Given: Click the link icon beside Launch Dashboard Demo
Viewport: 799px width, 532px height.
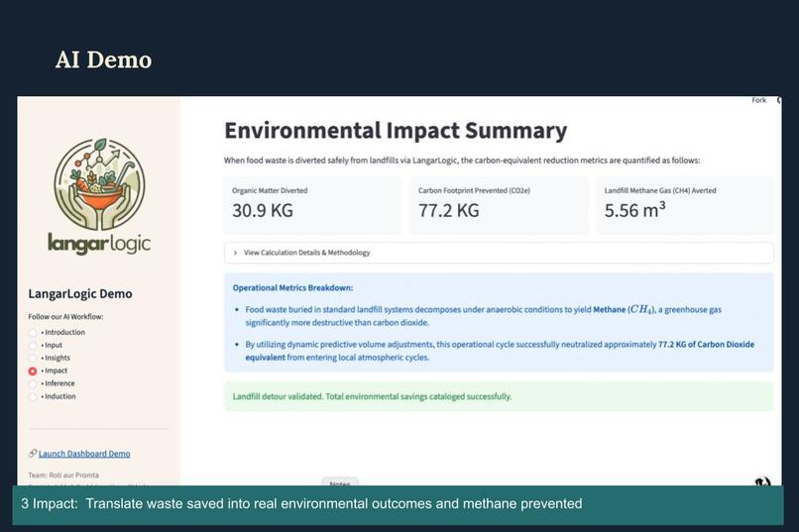Looking at the screenshot, I should pos(33,453).
